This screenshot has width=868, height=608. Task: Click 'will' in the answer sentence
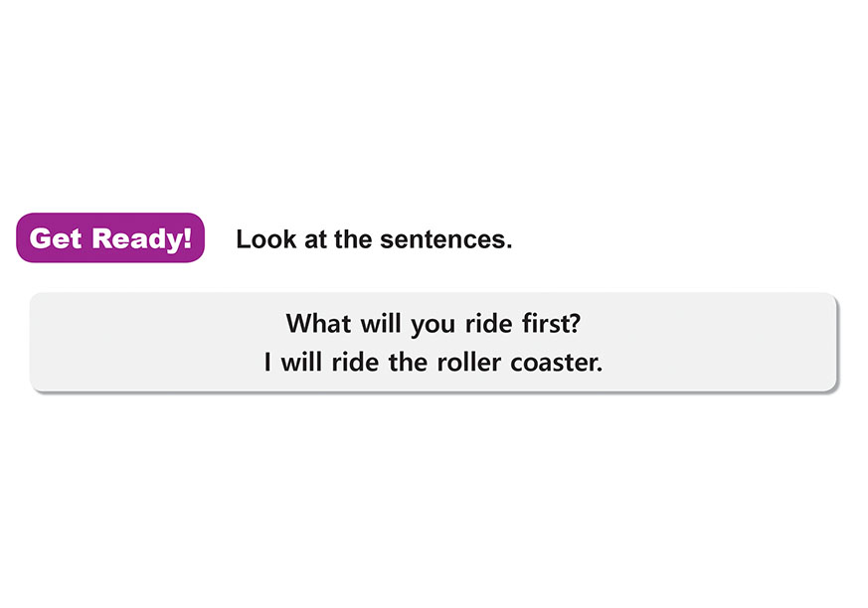pos(301,363)
